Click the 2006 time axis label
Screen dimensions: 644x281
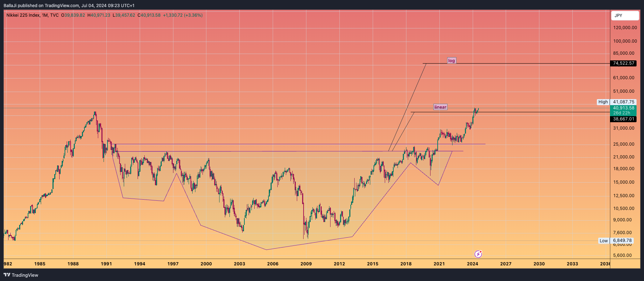click(273, 264)
